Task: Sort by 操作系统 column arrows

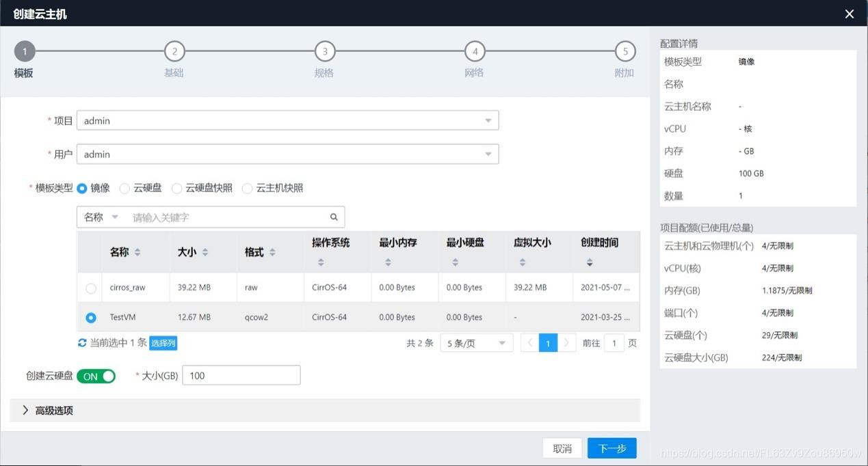Action: point(321,262)
